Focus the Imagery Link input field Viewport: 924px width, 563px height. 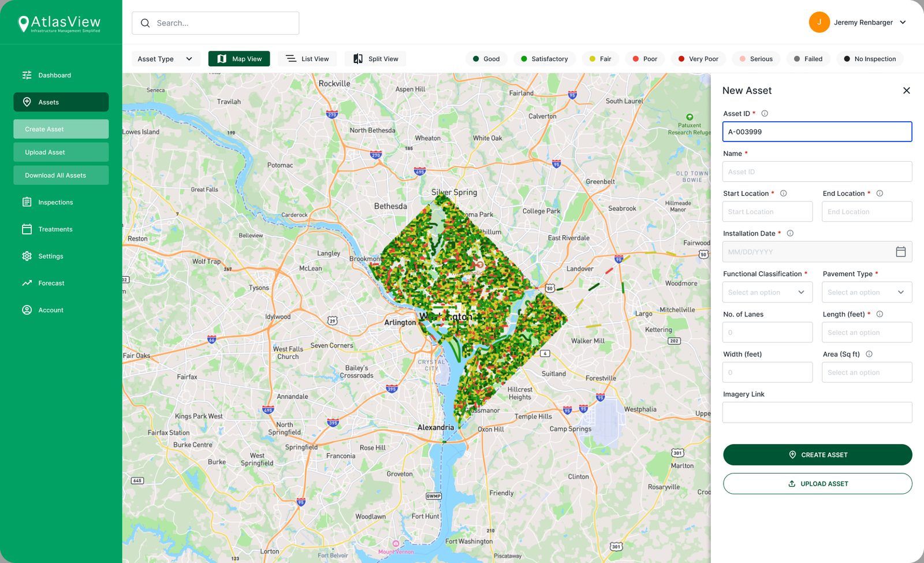tap(817, 412)
